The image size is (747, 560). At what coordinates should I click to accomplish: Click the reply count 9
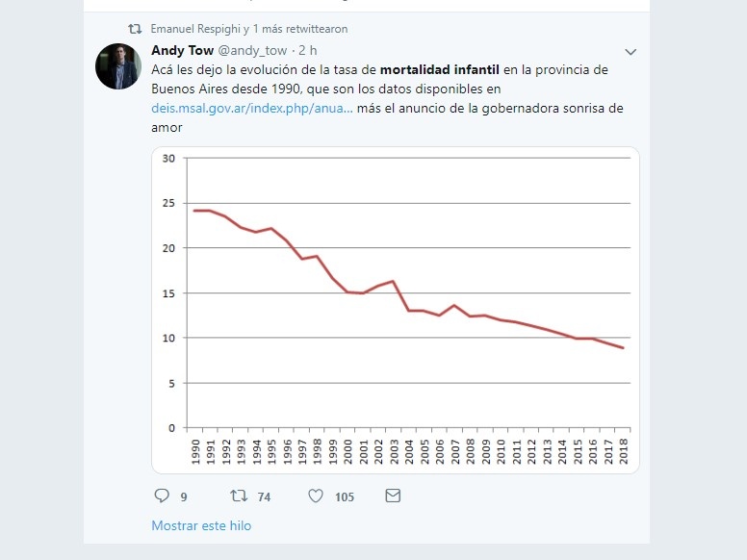(x=184, y=497)
